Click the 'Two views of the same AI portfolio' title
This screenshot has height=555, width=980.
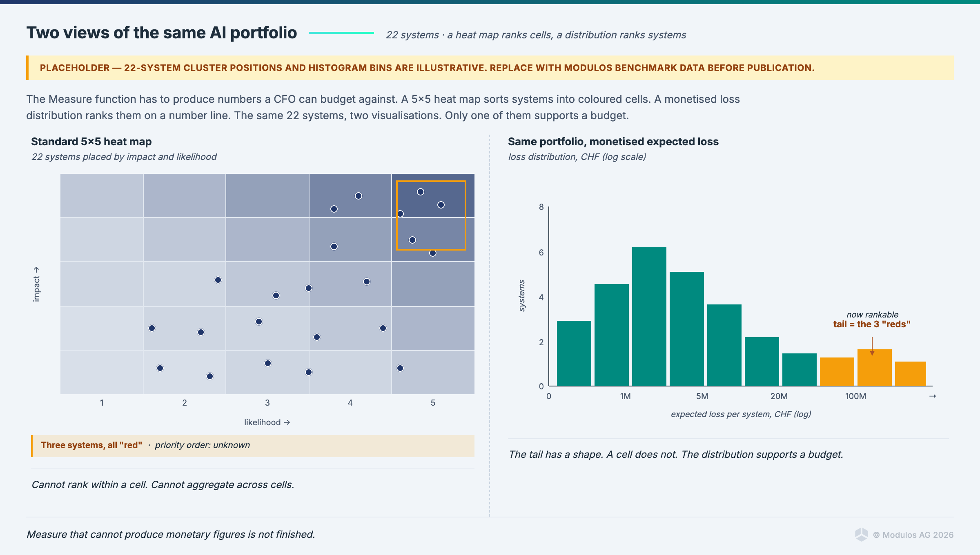coord(162,33)
